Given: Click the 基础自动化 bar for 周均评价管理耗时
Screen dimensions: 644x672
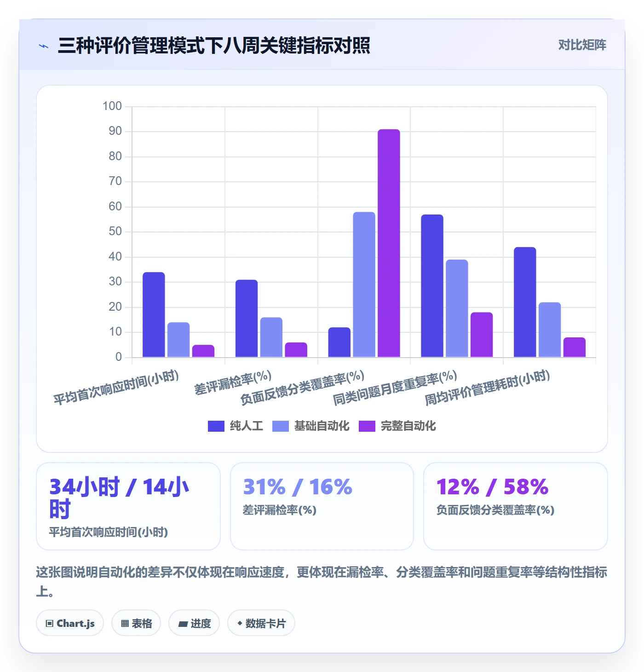Looking at the screenshot, I should click(550, 330).
